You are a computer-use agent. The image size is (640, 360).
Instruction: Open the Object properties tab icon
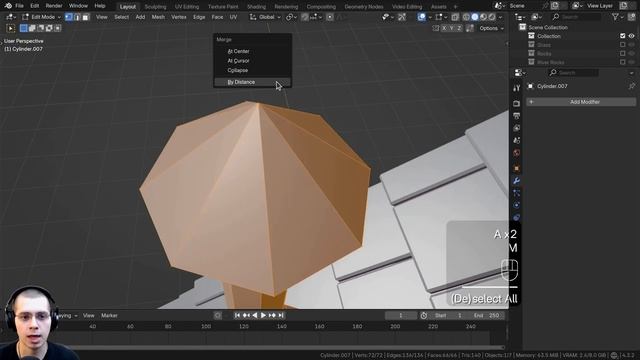516,168
